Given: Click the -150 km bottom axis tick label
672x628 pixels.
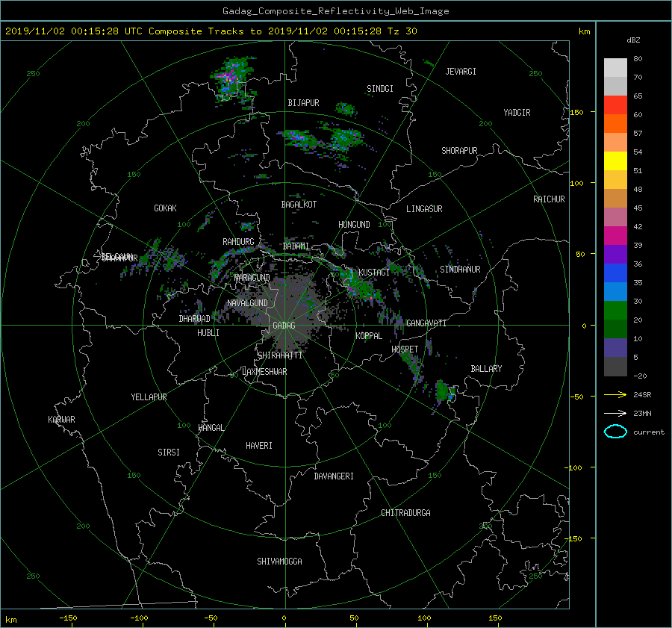Looking at the screenshot, I should pyautogui.click(x=68, y=618).
